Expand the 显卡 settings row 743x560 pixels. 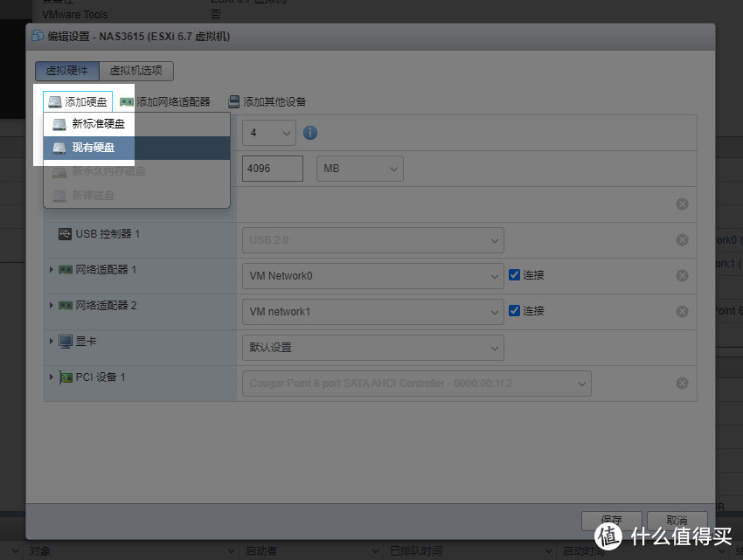point(52,341)
